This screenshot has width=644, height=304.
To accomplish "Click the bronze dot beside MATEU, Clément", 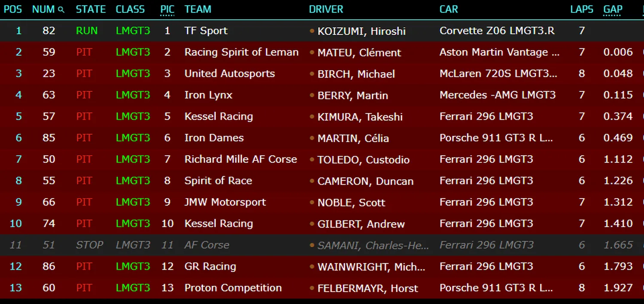I will click(x=312, y=52).
